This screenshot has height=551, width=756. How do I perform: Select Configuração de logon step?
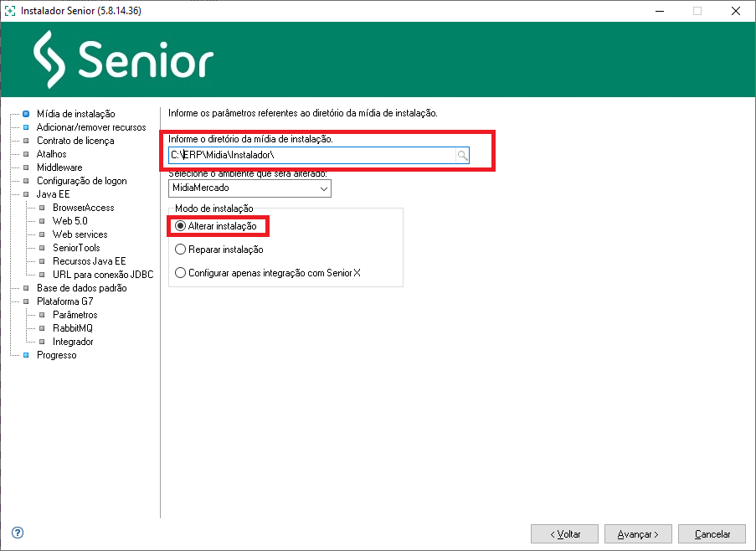tap(81, 181)
